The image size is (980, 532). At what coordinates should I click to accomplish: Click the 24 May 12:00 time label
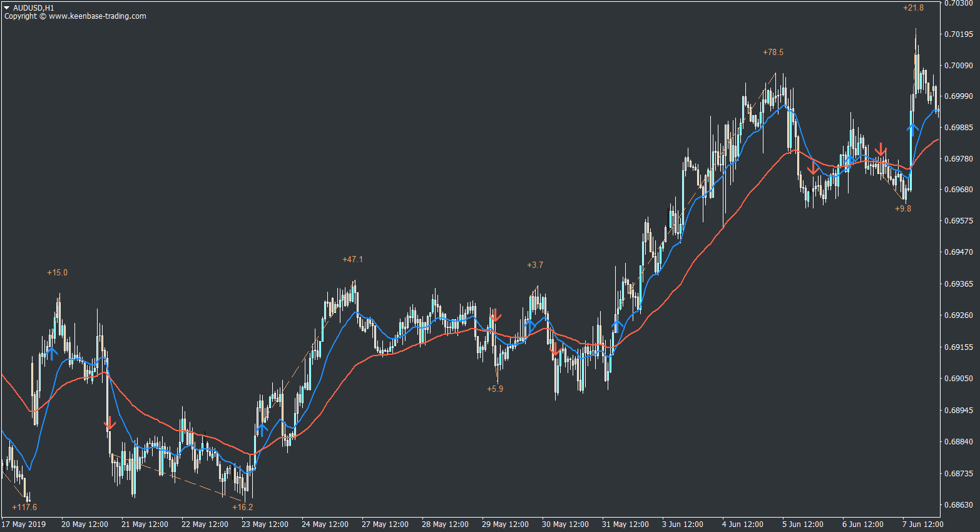click(325, 524)
